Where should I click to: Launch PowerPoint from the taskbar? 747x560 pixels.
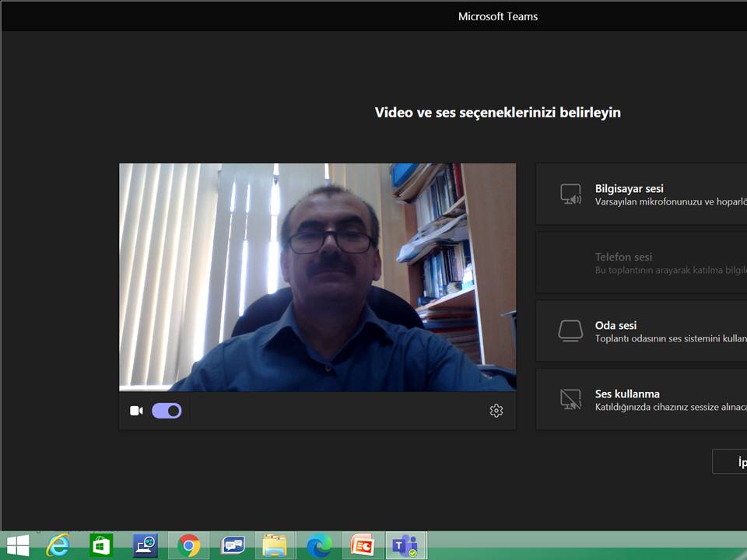[362, 545]
